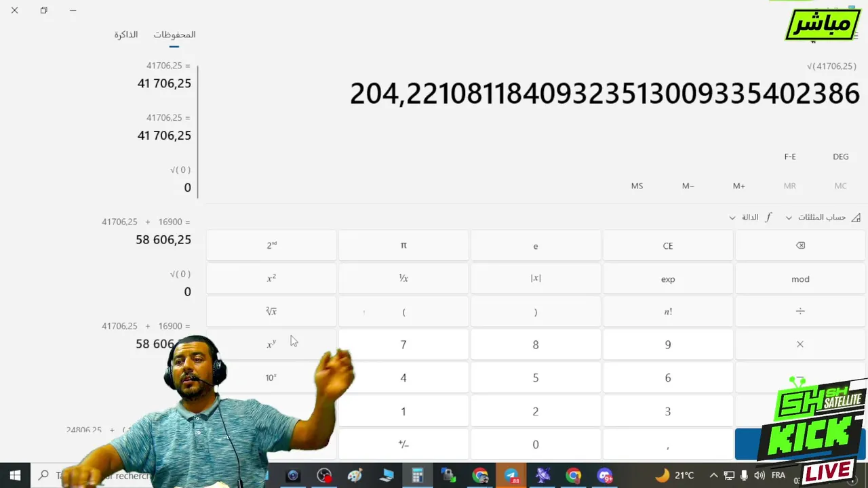Switch to the الذاكرة memory tab
Image resolution: width=868 pixels, height=488 pixels.
(126, 35)
